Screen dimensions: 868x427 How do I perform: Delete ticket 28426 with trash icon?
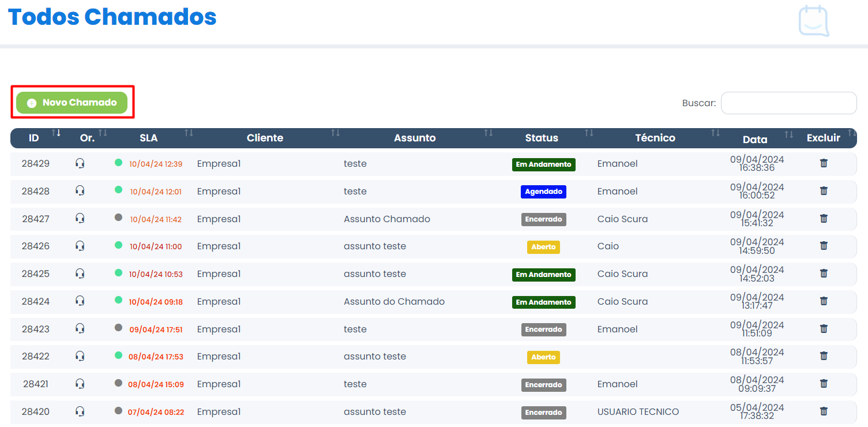[x=824, y=246]
